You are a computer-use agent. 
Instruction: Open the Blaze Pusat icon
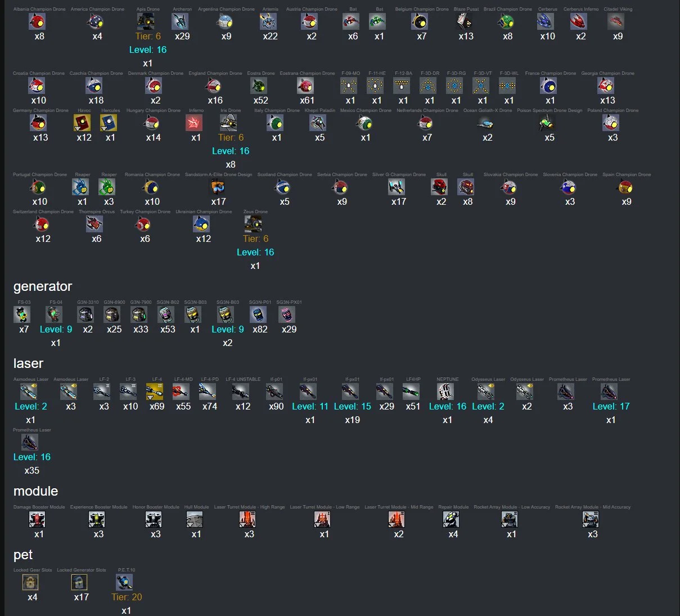click(464, 21)
